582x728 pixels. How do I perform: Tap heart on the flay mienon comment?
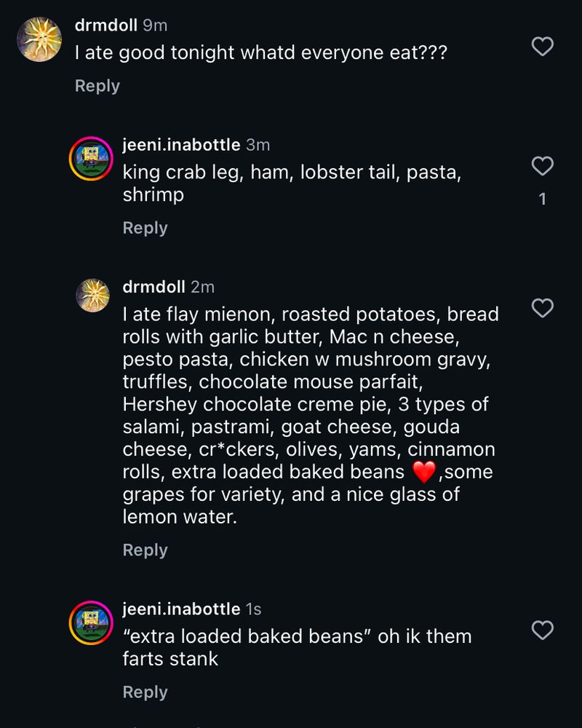coord(543,309)
